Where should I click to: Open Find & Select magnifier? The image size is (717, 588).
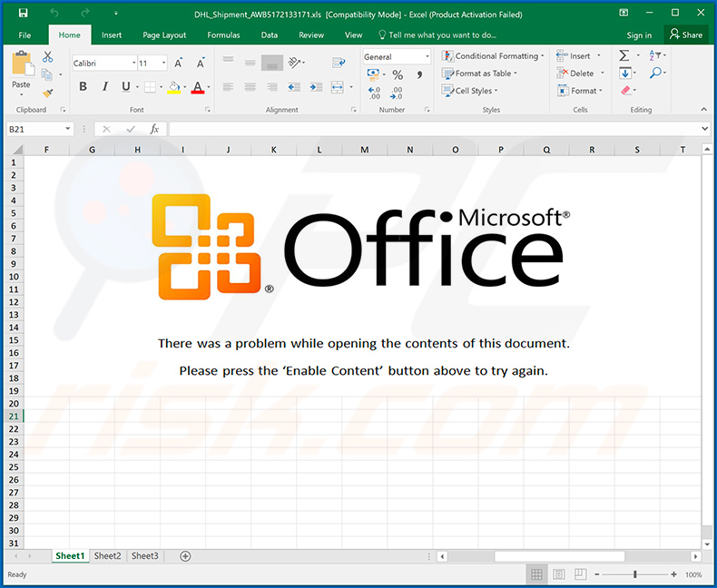pyautogui.click(x=655, y=73)
